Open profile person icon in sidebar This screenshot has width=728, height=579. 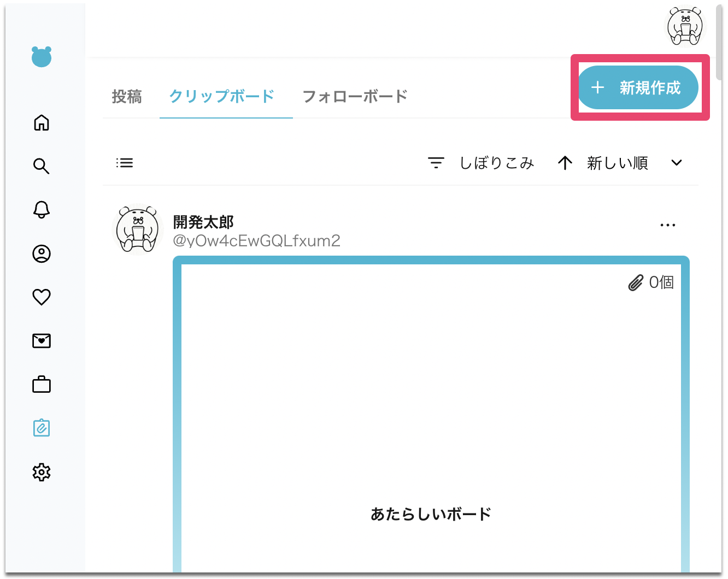42,253
